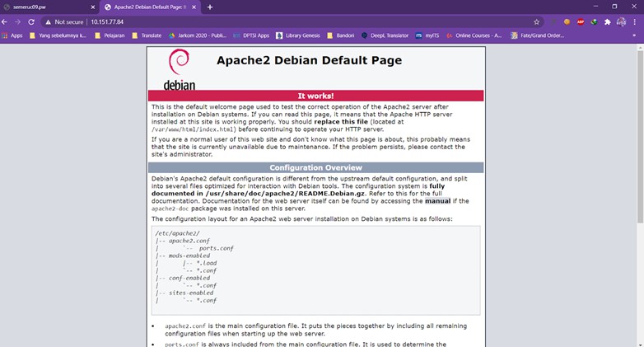Image resolution: width=644 pixels, height=347 pixels.
Task: Open the DPTSI Apps bookmark
Action: (x=251, y=35)
